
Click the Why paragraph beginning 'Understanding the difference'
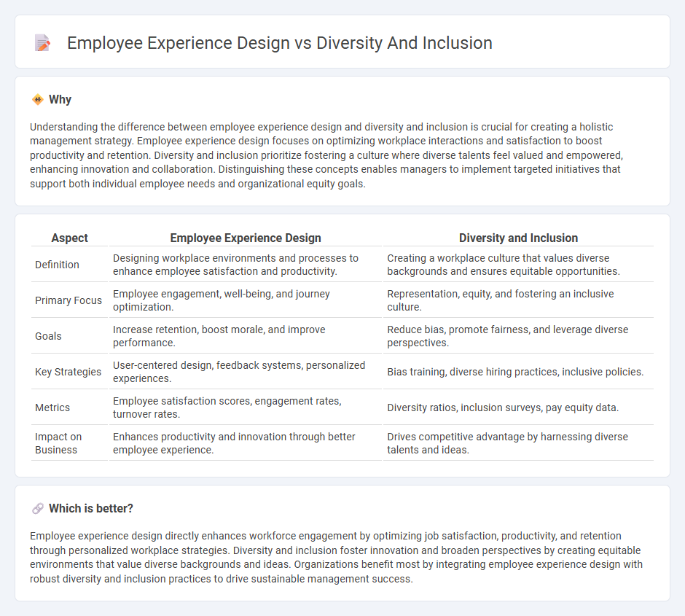coord(326,155)
